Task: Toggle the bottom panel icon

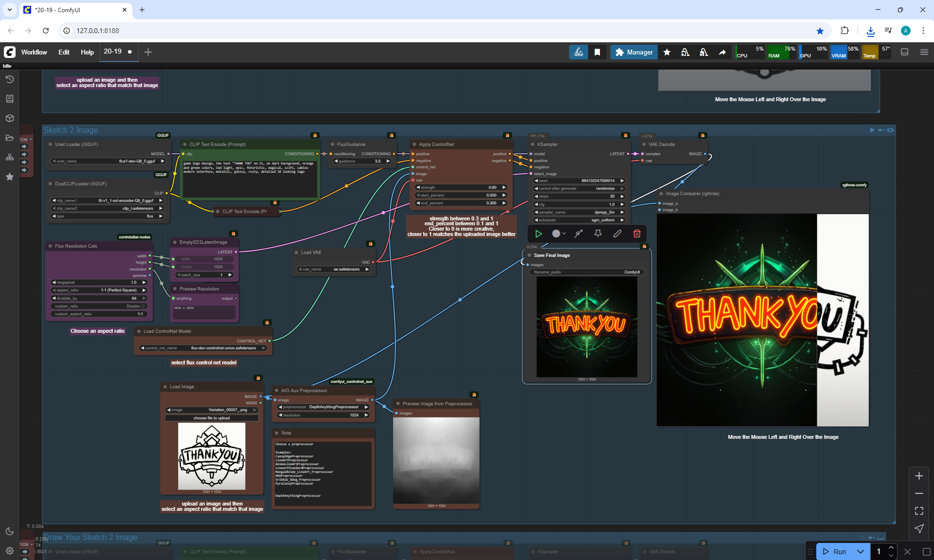Action: coord(905,52)
